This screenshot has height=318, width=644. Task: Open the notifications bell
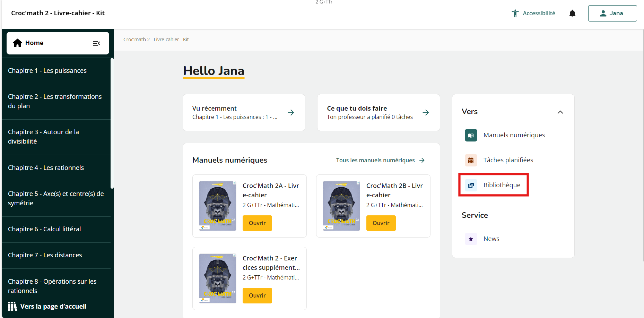[x=572, y=13]
